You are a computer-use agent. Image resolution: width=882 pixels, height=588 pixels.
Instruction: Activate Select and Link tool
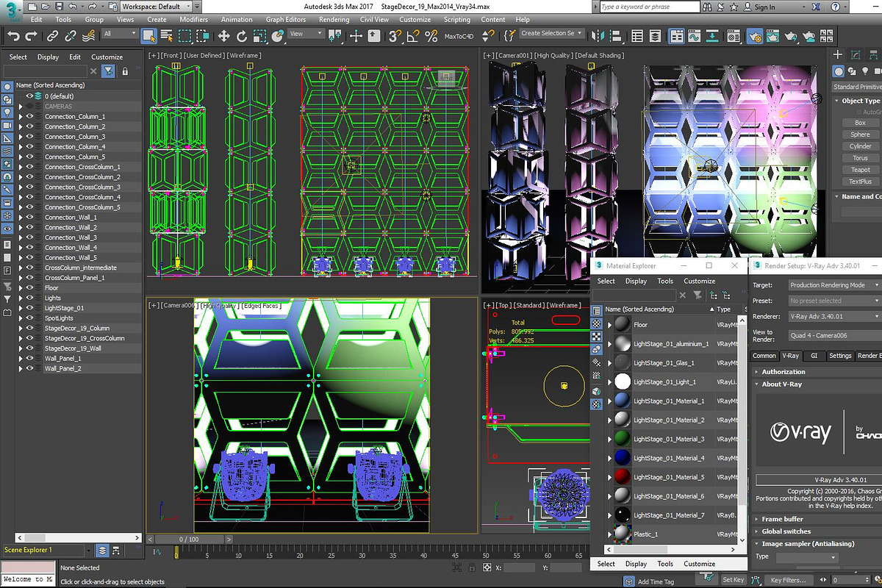pyautogui.click(x=53, y=35)
